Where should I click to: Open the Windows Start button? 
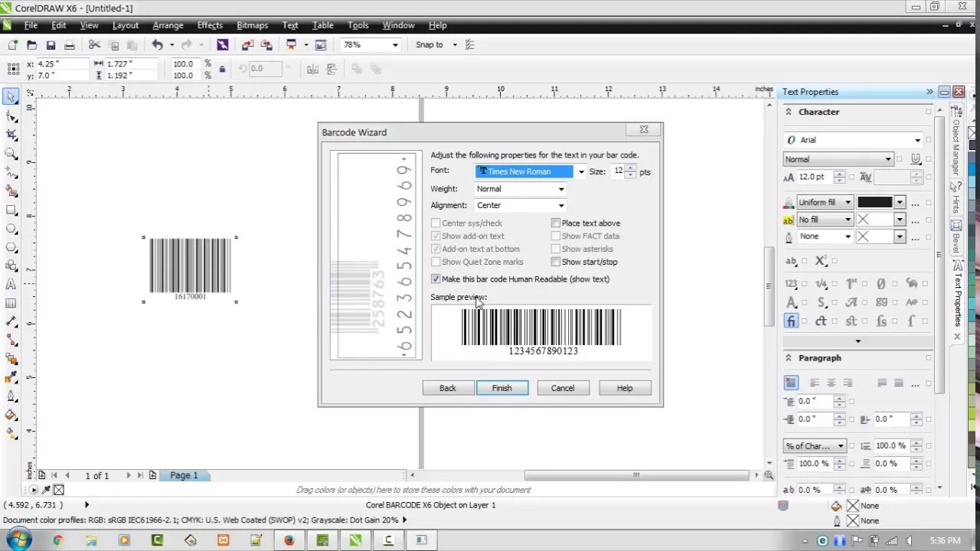coord(18,540)
